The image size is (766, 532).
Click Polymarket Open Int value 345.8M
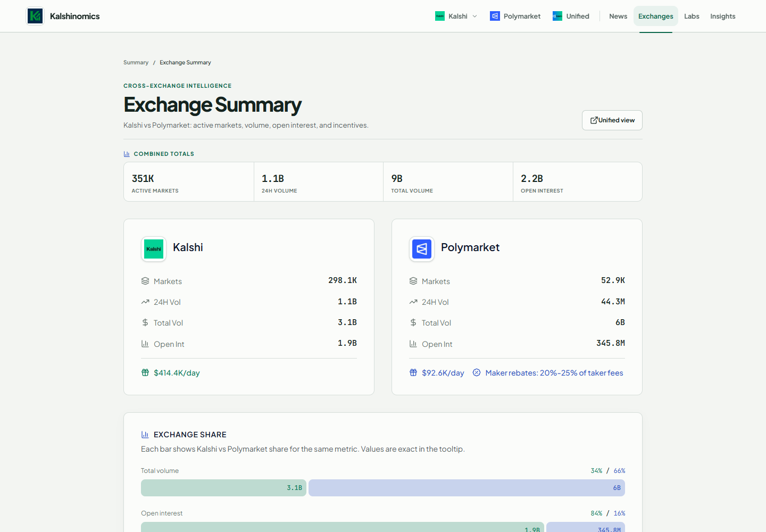click(x=611, y=343)
